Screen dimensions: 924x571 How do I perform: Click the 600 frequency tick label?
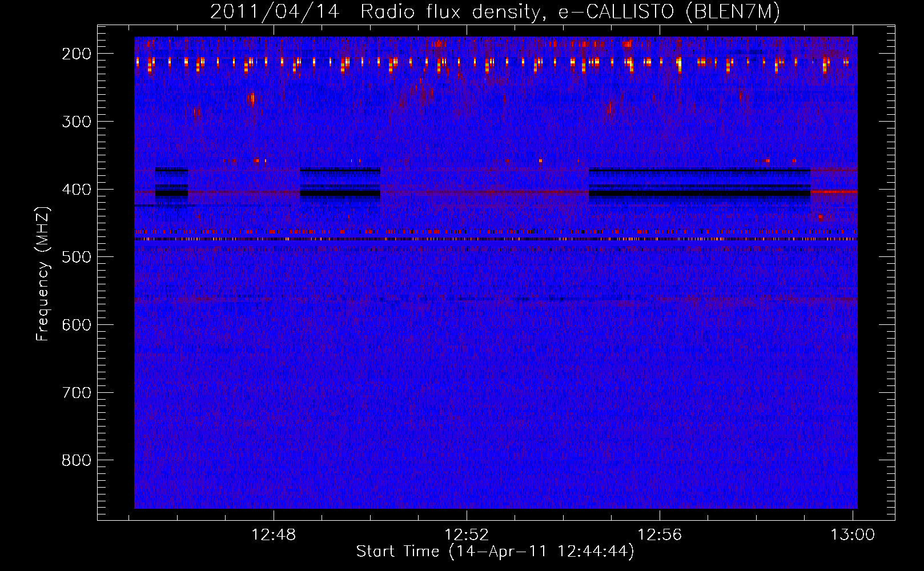77,325
